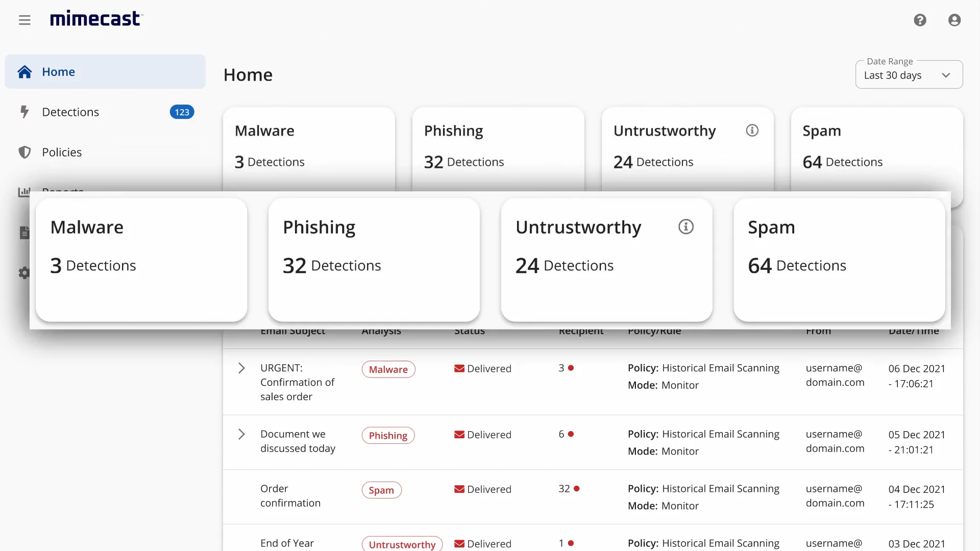The height and width of the screenshot is (551, 980).
Task: Click the Policies shield icon
Action: click(x=24, y=152)
